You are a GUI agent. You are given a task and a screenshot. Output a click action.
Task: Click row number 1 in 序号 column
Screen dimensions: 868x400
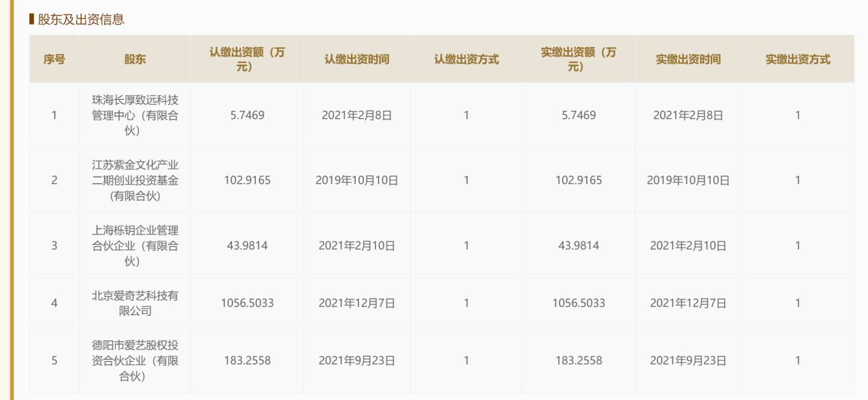coord(55,115)
